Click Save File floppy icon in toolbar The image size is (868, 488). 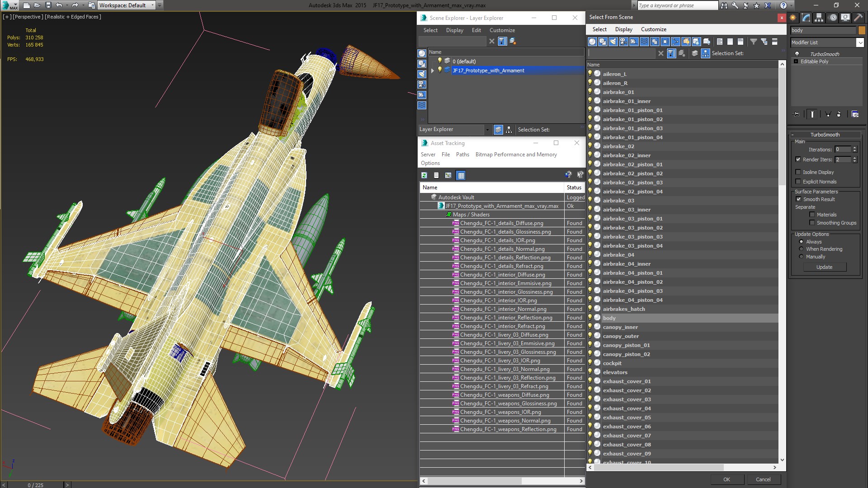48,5
